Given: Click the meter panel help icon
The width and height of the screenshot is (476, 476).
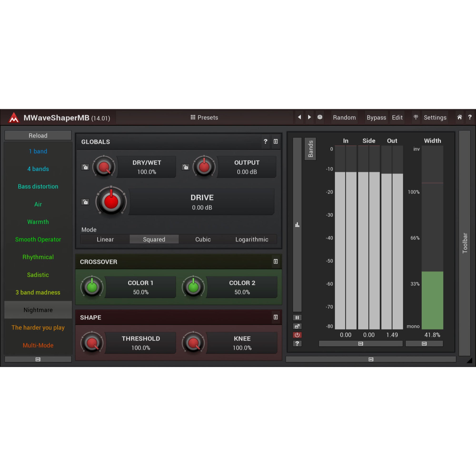Looking at the screenshot, I should click(x=297, y=343).
